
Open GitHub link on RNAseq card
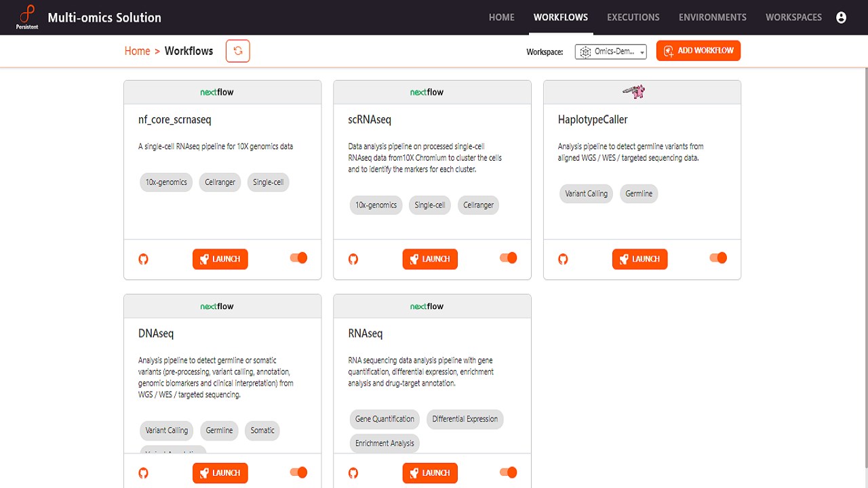tap(353, 473)
